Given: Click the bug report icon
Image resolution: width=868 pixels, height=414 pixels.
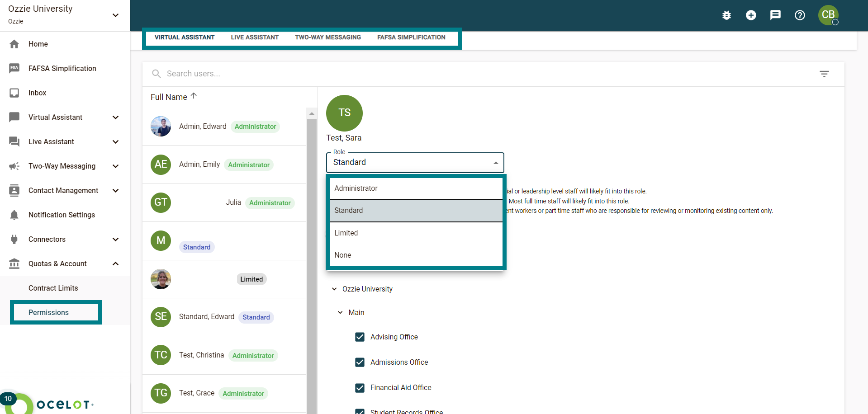Looking at the screenshot, I should pos(726,15).
